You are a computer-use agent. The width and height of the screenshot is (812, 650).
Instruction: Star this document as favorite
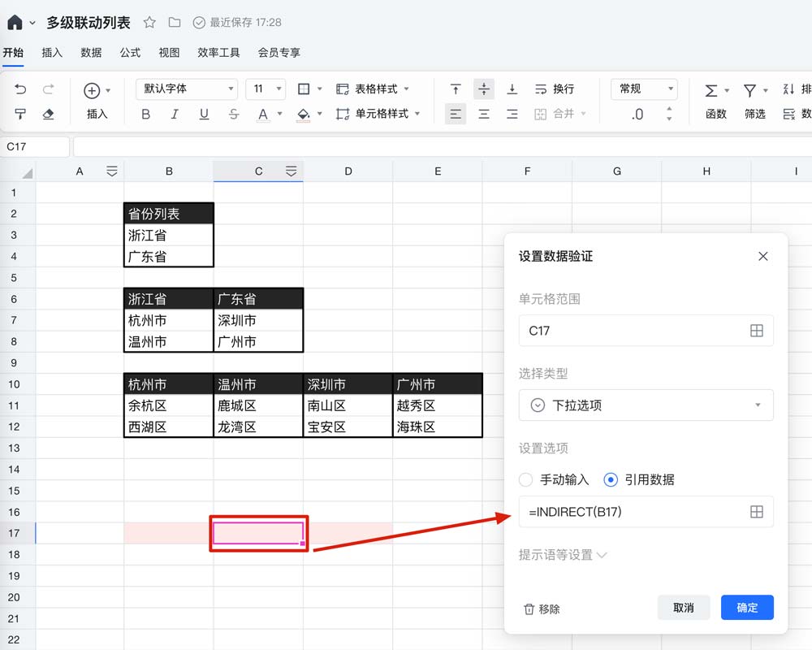pyautogui.click(x=149, y=23)
